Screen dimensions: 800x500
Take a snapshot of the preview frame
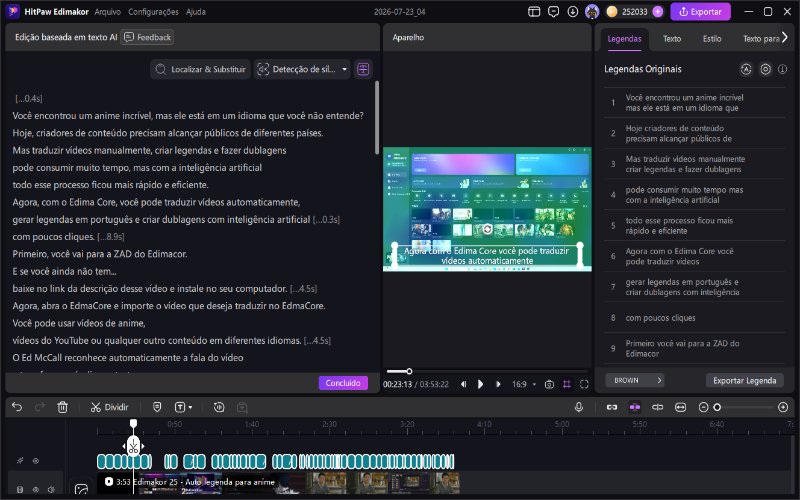pyautogui.click(x=549, y=384)
